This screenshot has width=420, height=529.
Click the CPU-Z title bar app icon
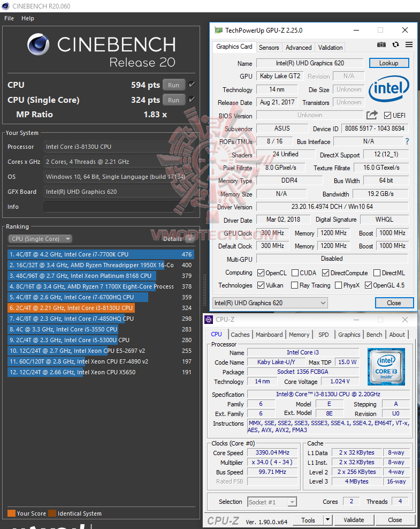[x=209, y=319]
